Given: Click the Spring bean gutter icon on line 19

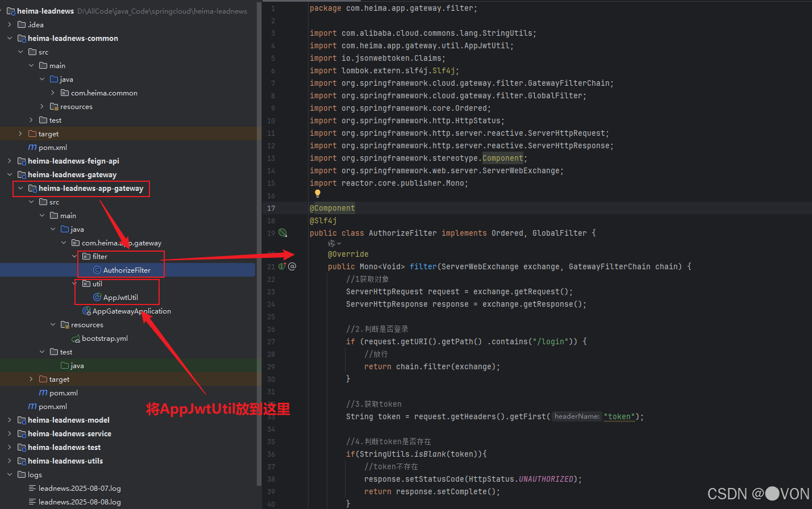Looking at the screenshot, I should [x=282, y=233].
